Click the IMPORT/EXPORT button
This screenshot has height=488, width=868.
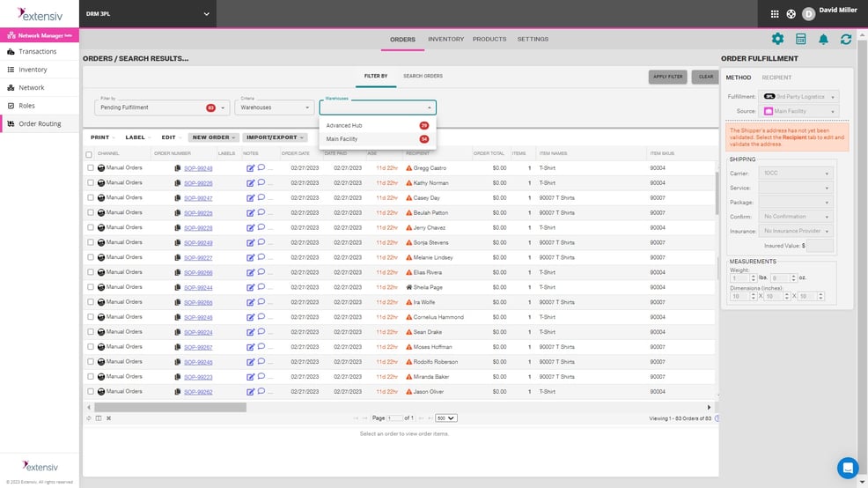[x=275, y=137]
